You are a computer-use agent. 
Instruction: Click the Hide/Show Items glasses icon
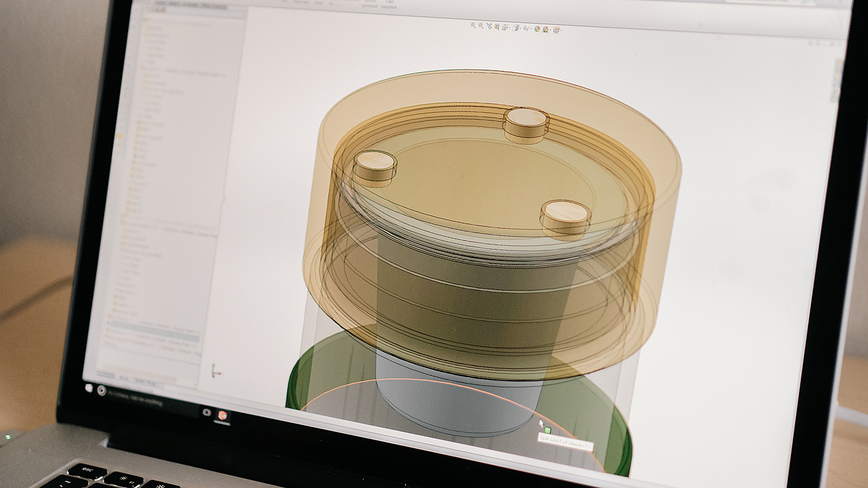pyautogui.click(x=526, y=29)
